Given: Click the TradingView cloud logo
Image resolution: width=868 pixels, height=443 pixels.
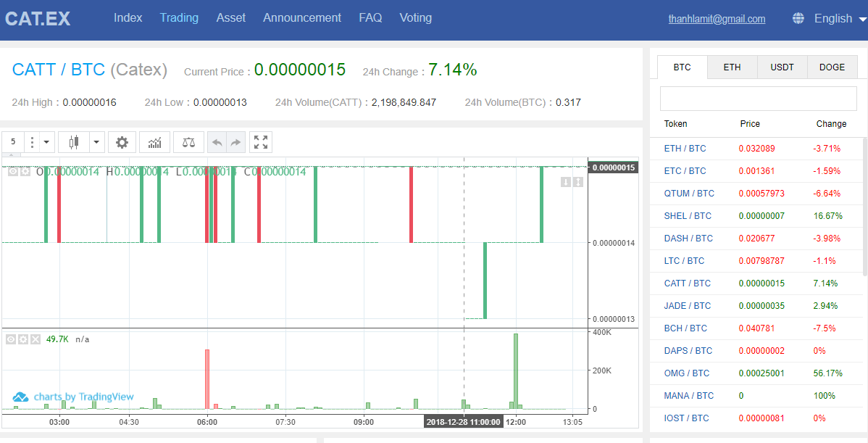Looking at the screenshot, I should click(20, 397).
